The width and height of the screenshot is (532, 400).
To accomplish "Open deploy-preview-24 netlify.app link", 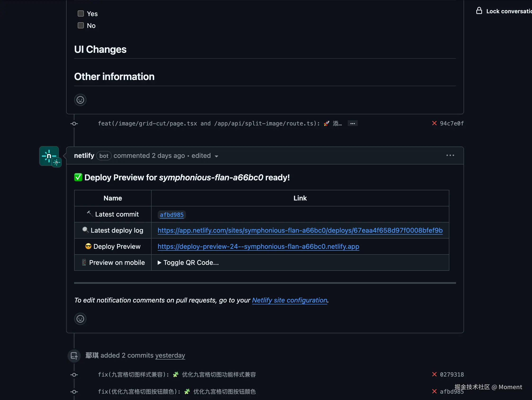I will pyautogui.click(x=258, y=246).
